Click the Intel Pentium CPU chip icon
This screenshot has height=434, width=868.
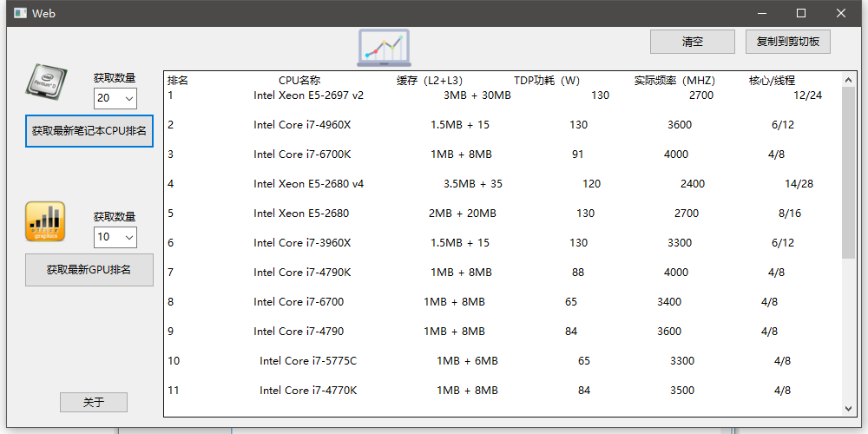47,82
